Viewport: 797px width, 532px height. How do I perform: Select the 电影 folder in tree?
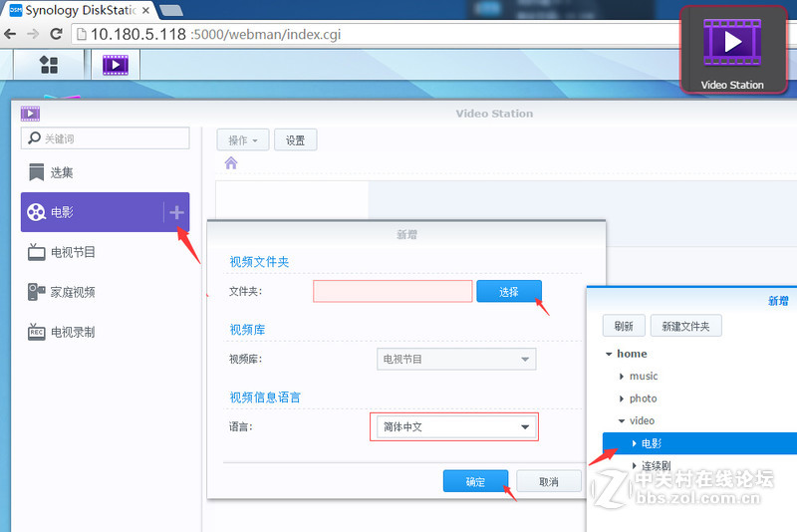pos(652,443)
